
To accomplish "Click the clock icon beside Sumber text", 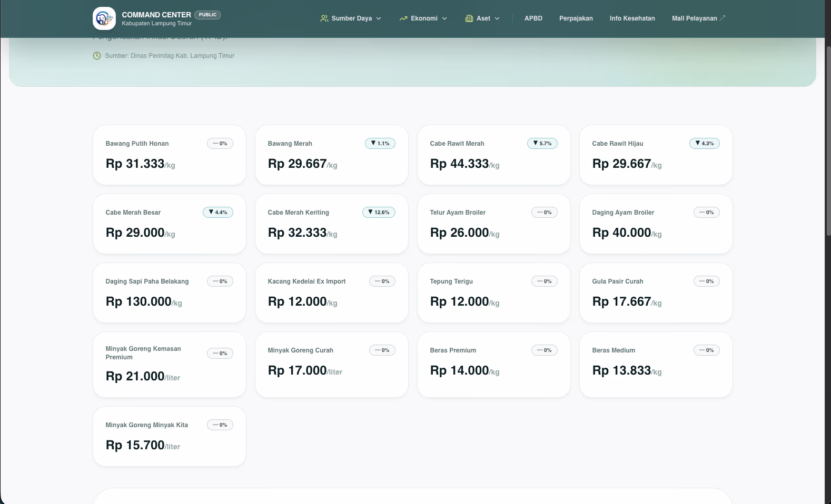I will (97, 56).
